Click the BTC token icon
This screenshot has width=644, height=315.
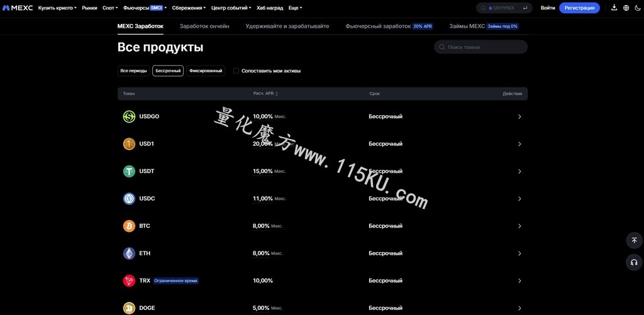coord(129,226)
